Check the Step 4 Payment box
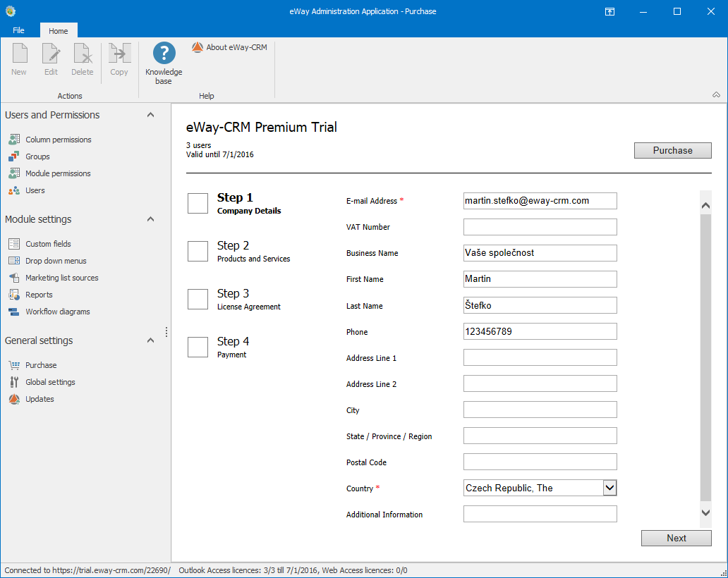Screen dimensions: 728x578 [x=198, y=347]
